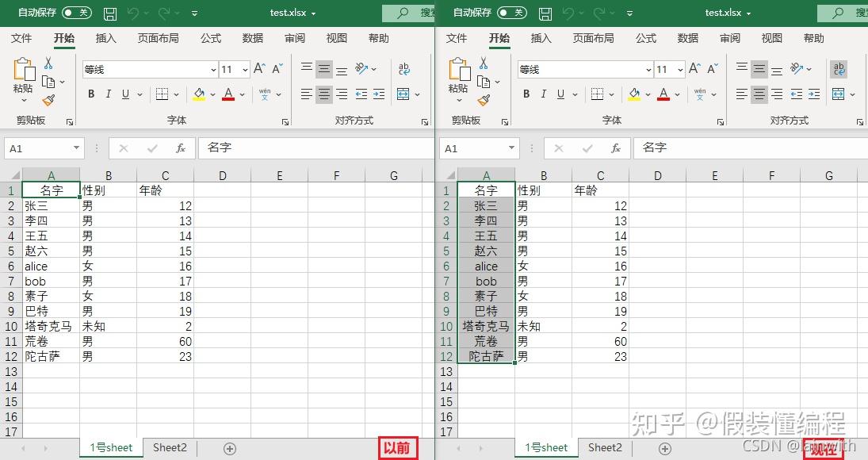Switch to the Sheet2 sheet tab
The height and width of the screenshot is (460, 868).
click(x=169, y=447)
